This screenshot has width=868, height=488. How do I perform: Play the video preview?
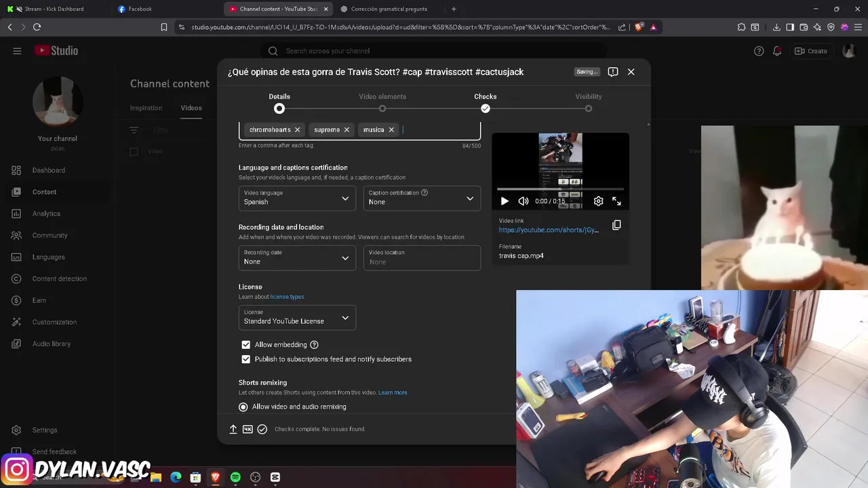pyautogui.click(x=505, y=201)
